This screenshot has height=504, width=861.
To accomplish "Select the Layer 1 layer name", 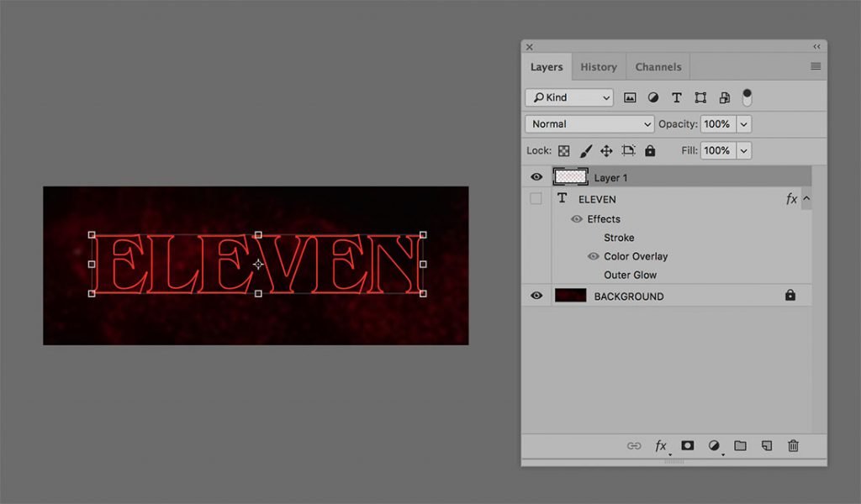I will tap(610, 178).
